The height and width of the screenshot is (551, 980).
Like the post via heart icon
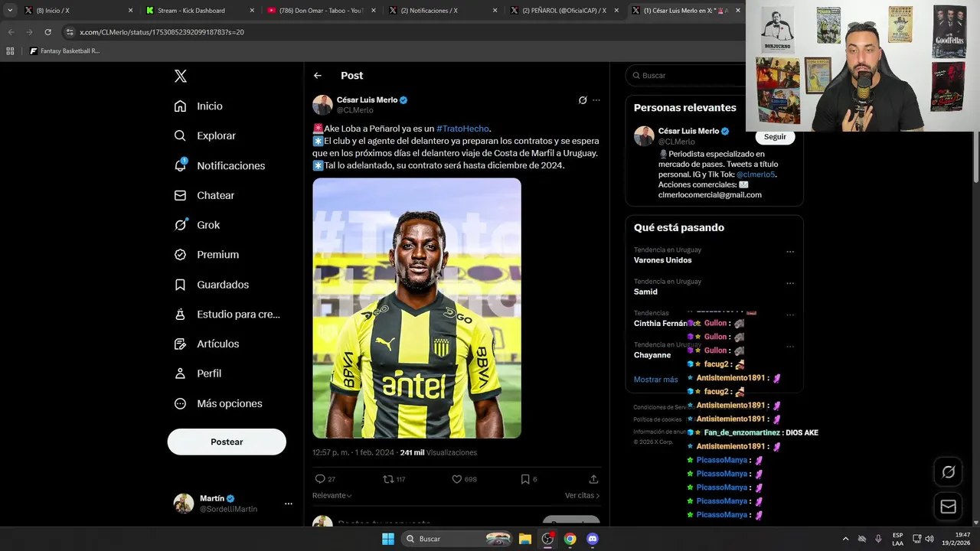(456, 479)
